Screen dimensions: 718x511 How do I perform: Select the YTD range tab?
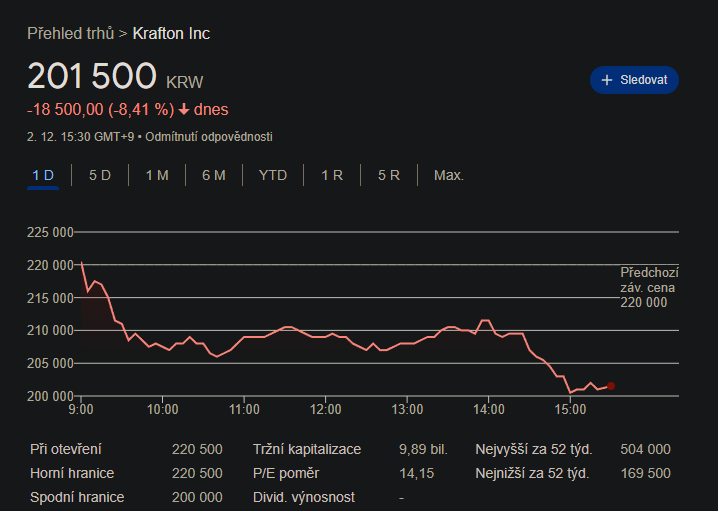click(x=273, y=175)
